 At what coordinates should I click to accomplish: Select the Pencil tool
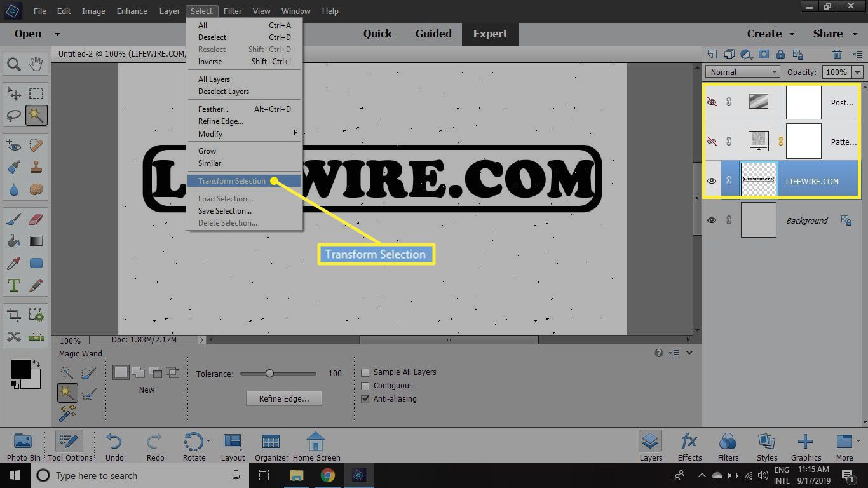[36, 285]
